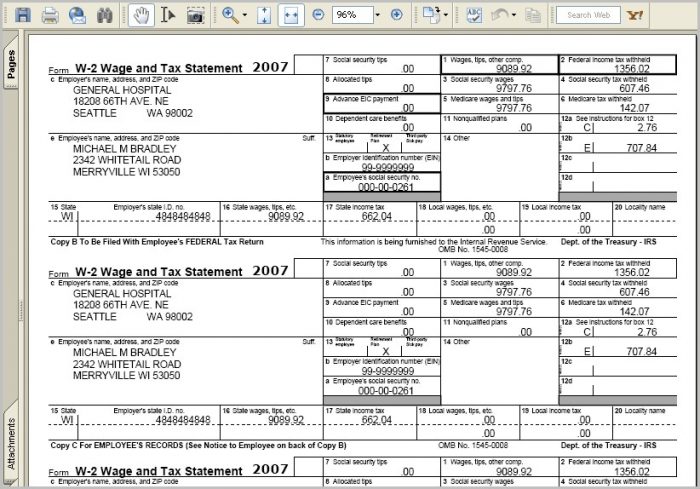Toggle the Fit Width view icon

291,15
